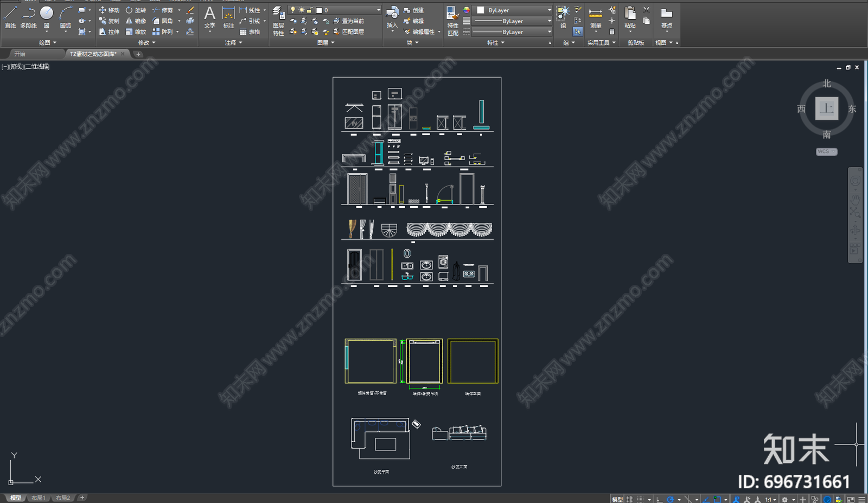Viewport: 868px width, 503px height.
Task: Open the layer name dropdown showing 0
Action: point(335,10)
